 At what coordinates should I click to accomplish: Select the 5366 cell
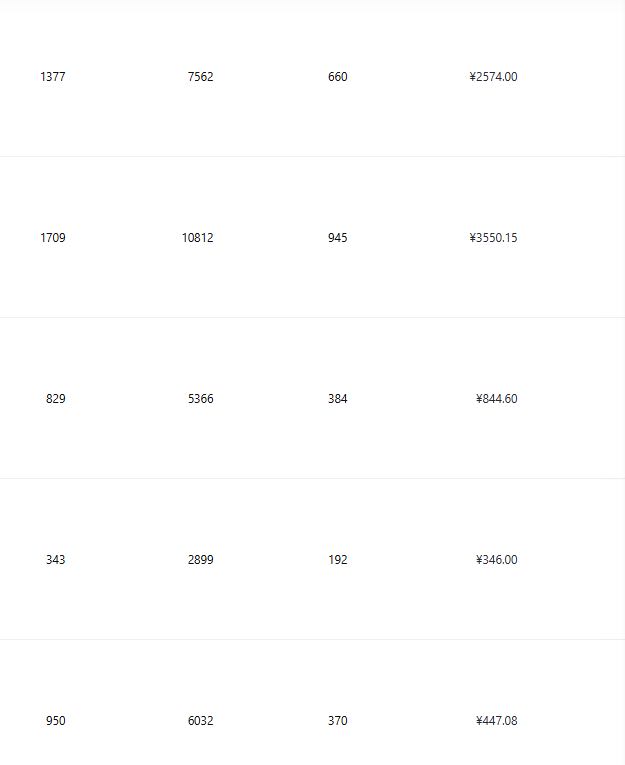point(201,399)
